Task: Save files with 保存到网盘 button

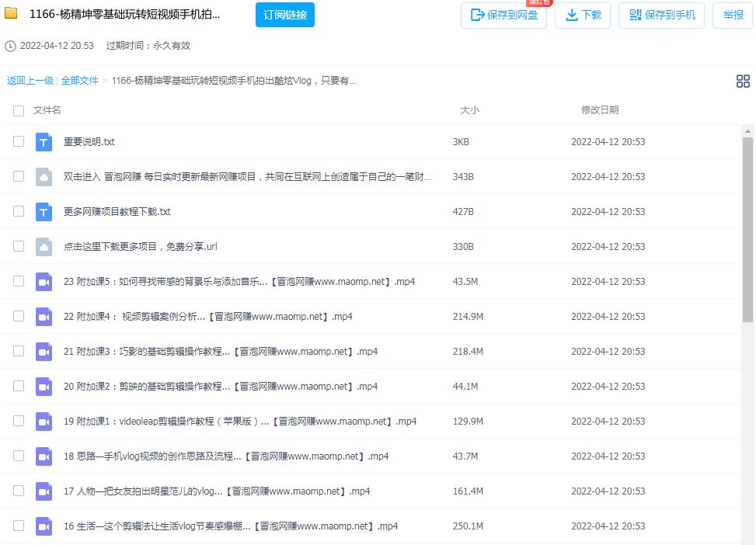Action: (503, 15)
